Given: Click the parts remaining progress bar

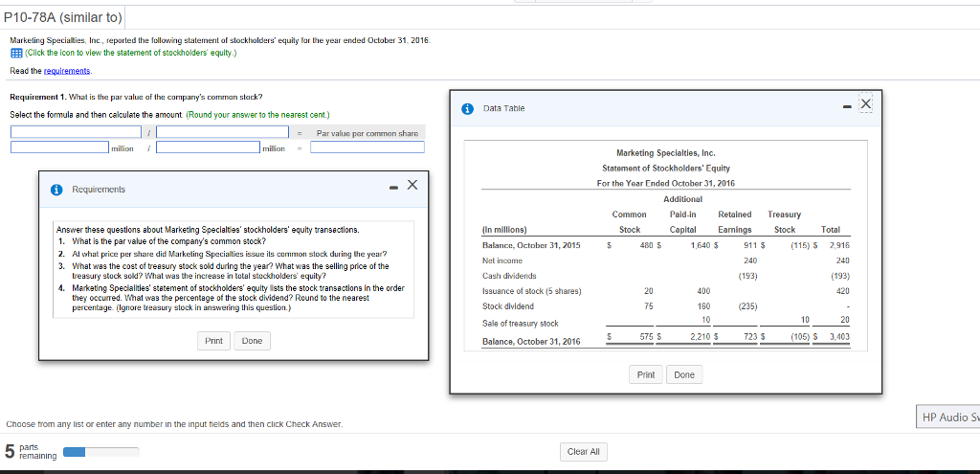Looking at the screenshot, I should [x=100, y=452].
